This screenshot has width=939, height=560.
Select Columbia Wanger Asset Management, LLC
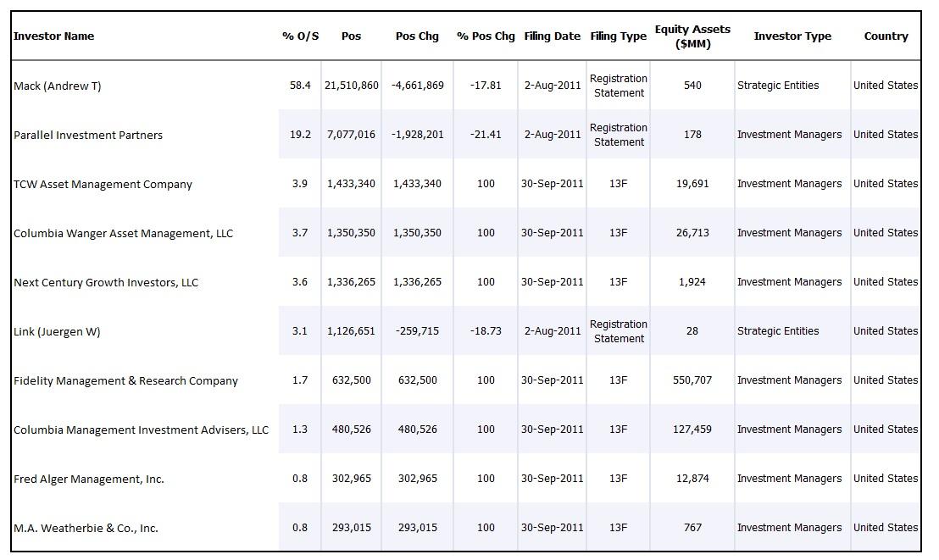124,233
